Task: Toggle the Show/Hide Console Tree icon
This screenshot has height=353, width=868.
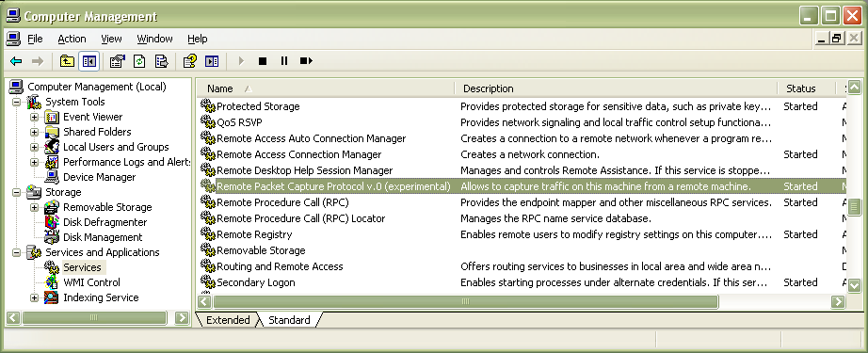Action: pyautogui.click(x=89, y=61)
